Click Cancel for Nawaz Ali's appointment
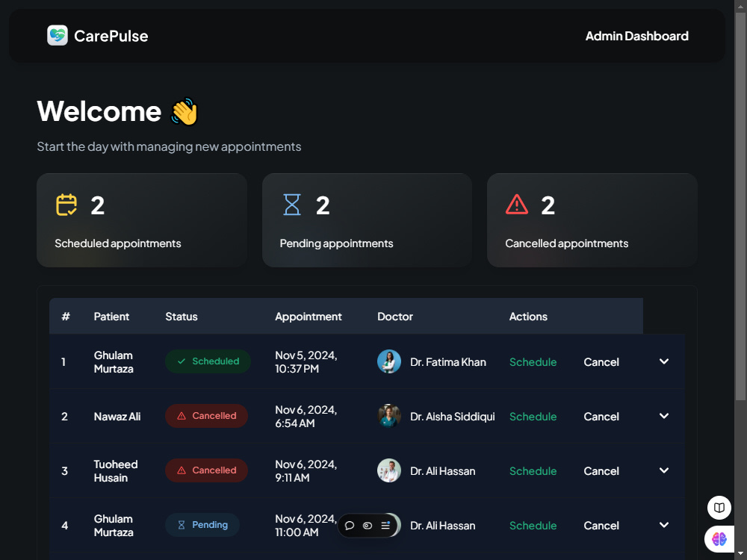The width and height of the screenshot is (747, 560). pos(601,417)
